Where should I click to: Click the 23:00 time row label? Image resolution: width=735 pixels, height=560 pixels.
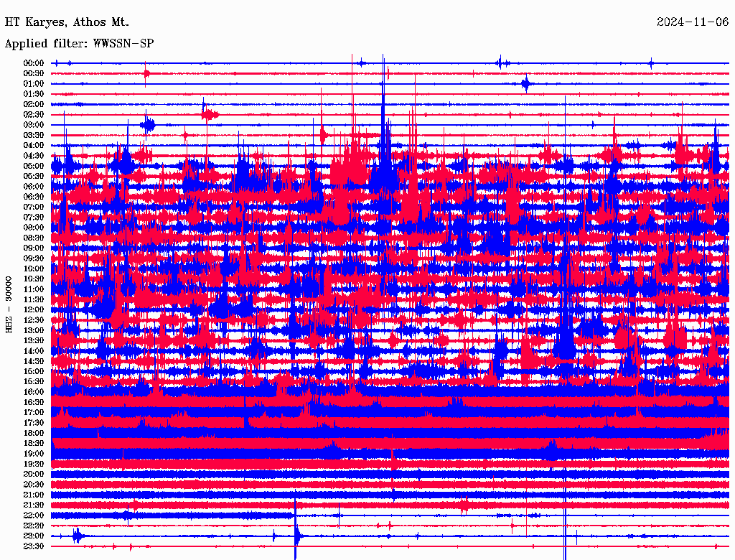point(34,536)
